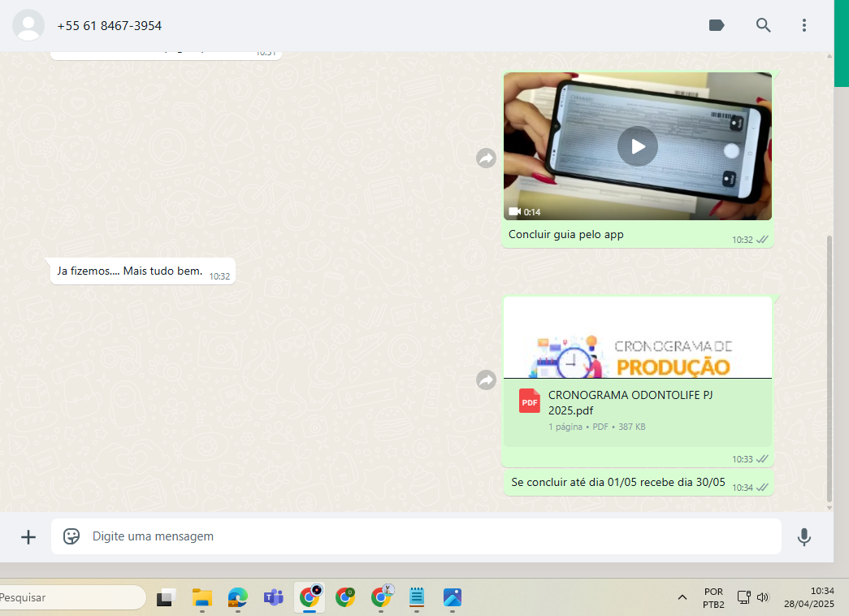Switch the POR PTB2 keyboard language
The image size is (849, 616).
click(713, 597)
